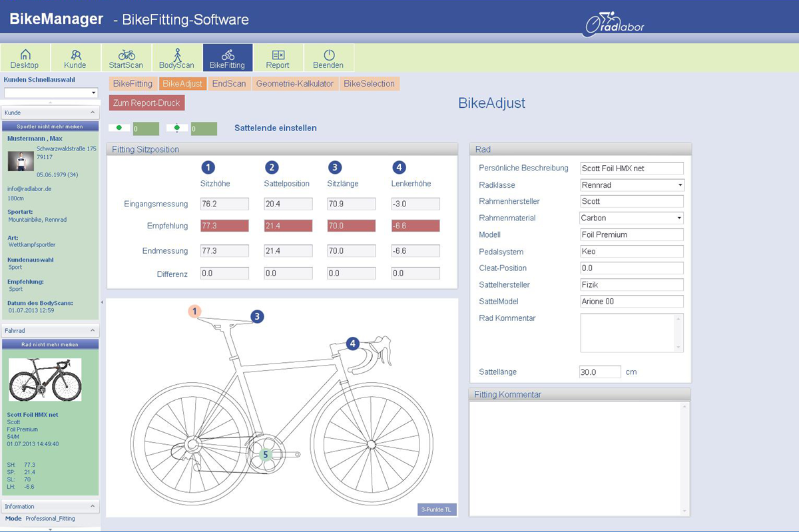Screen dimensions: 799x532
Task: Click the Empfehlung Lenkerhöhe red field
Action: [x=415, y=226]
